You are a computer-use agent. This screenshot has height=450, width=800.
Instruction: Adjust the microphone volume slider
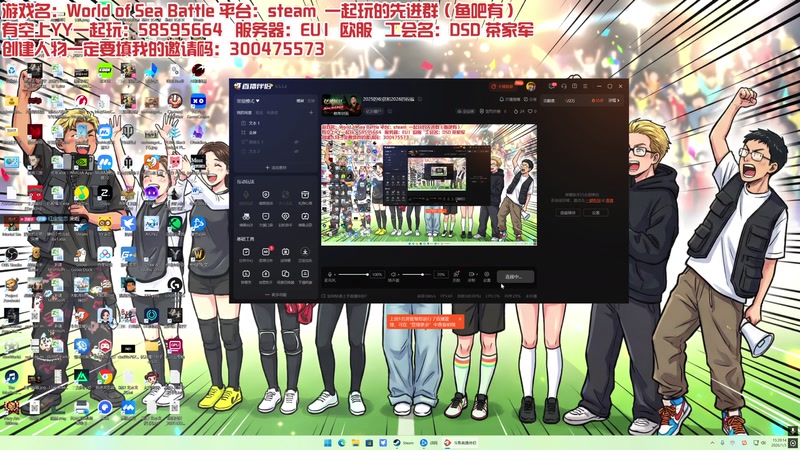coord(353,274)
